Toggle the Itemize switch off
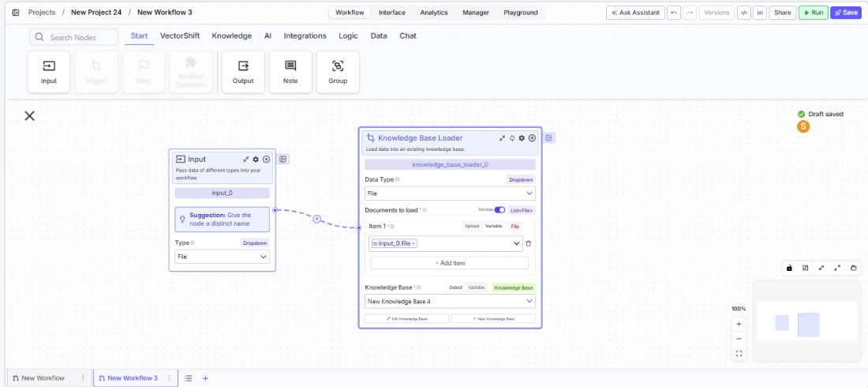The width and height of the screenshot is (868, 387). [x=499, y=210]
